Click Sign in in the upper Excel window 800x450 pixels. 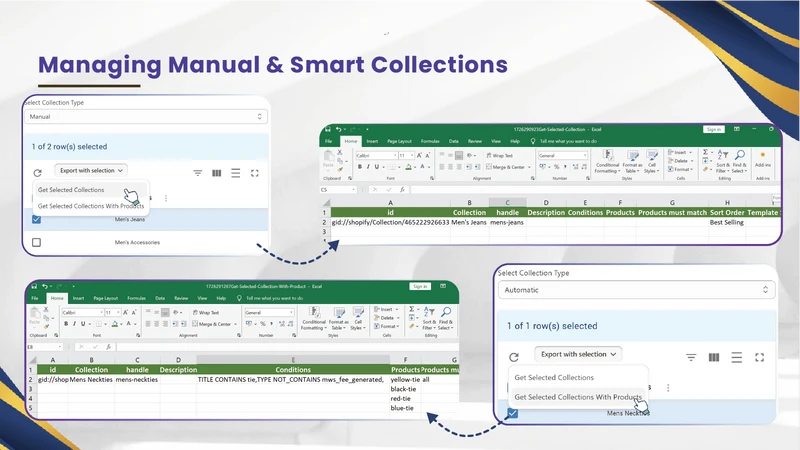pyautogui.click(x=714, y=130)
